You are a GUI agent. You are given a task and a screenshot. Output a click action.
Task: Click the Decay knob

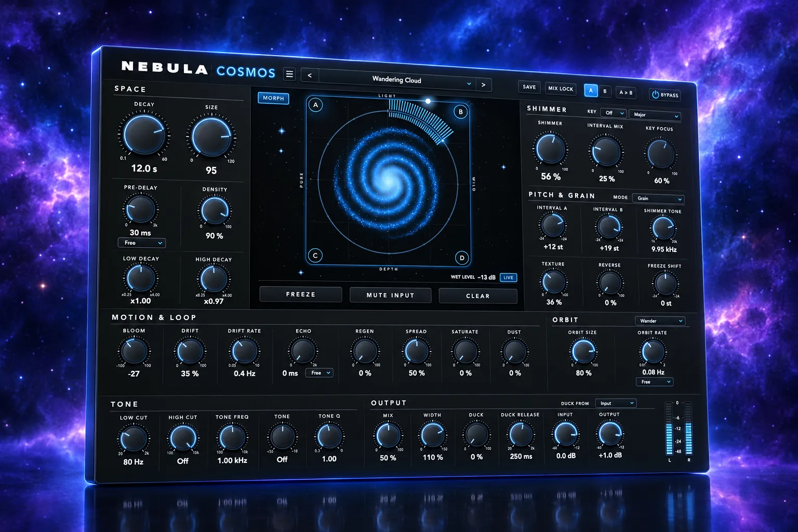pyautogui.click(x=144, y=134)
